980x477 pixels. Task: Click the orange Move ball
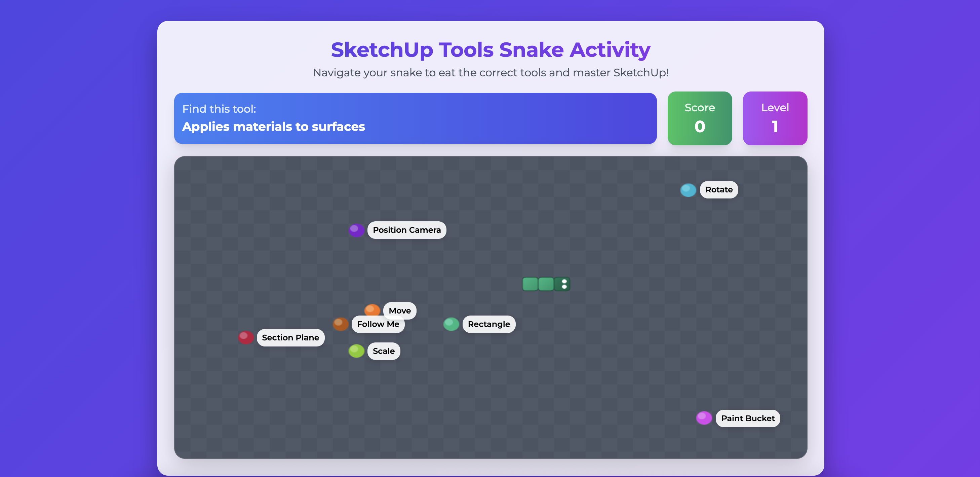click(x=372, y=310)
